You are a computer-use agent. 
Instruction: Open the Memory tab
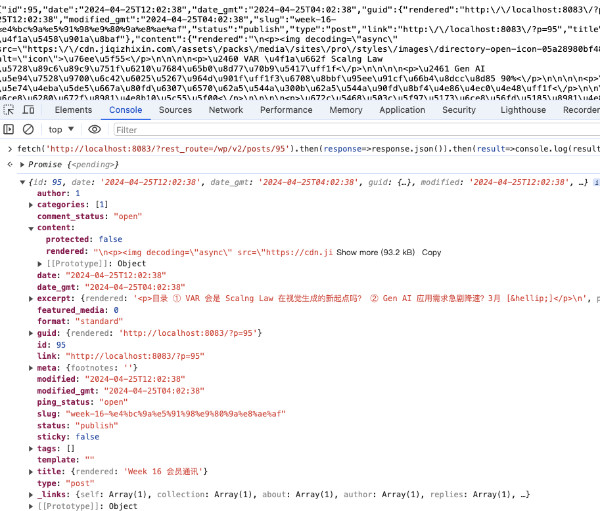(346, 110)
